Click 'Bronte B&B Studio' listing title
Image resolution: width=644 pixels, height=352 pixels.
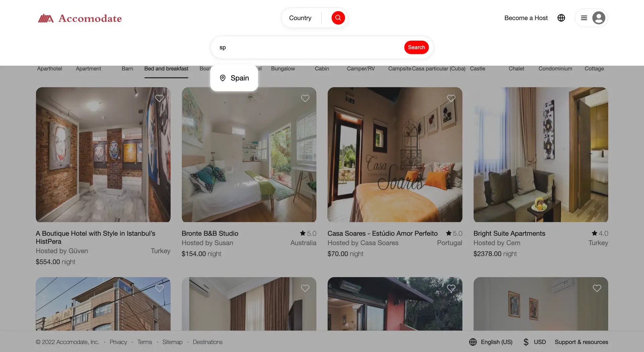[x=210, y=233]
